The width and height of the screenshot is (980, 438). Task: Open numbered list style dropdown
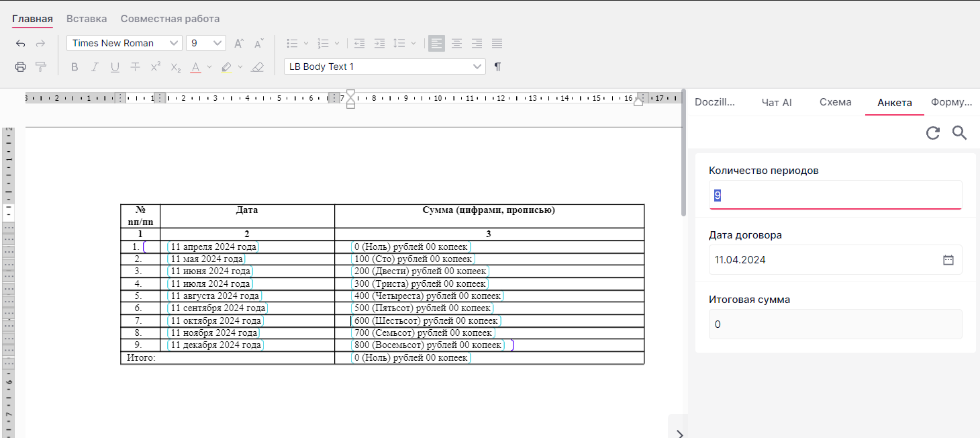pos(337,43)
